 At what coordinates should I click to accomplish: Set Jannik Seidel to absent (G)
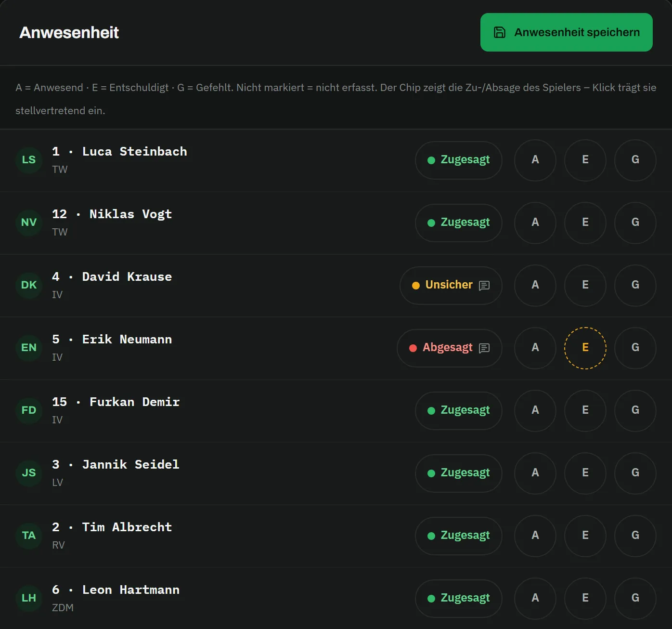[635, 473]
